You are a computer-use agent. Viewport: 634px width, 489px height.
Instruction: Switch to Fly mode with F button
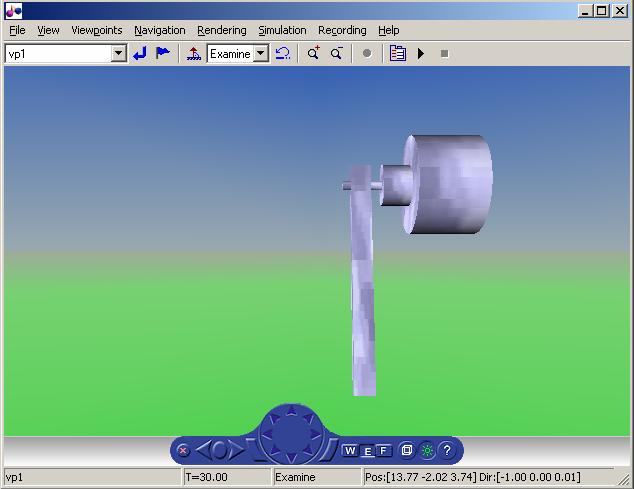(384, 450)
